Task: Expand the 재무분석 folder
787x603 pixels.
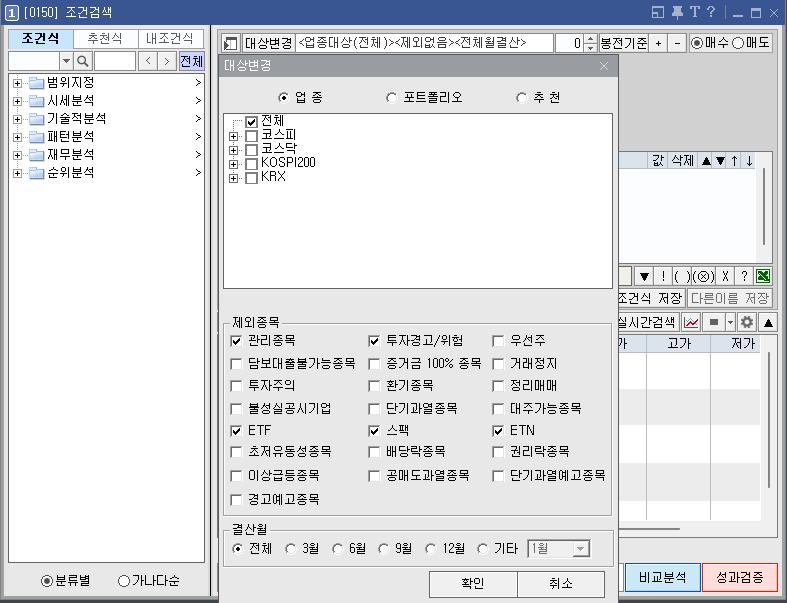Action: click(x=18, y=155)
